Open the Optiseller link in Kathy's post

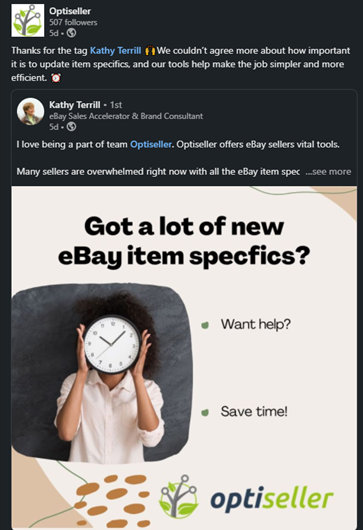click(x=151, y=144)
